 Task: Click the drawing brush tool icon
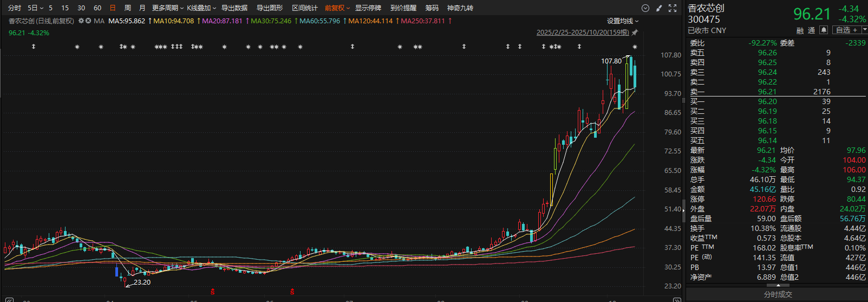(x=659, y=8)
